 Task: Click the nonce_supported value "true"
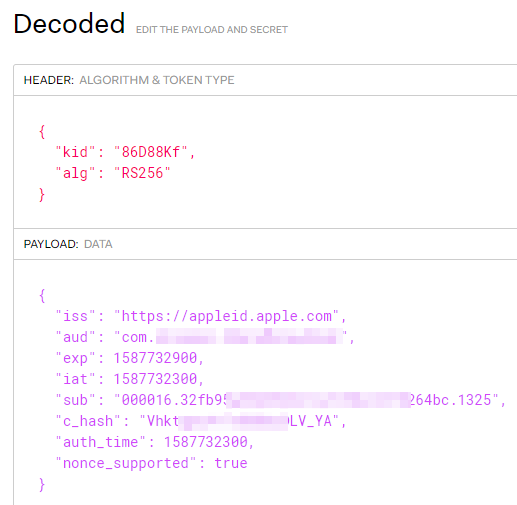[x=231, y=463]
